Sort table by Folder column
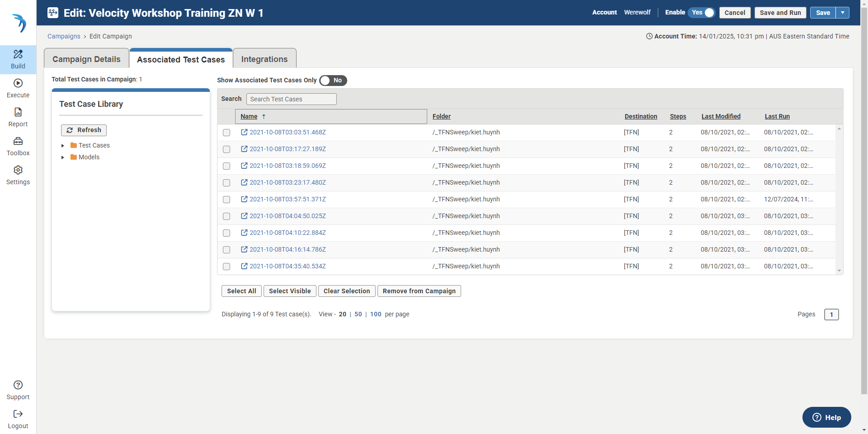This screenshot has width=868, height=434. pos(442,116)
